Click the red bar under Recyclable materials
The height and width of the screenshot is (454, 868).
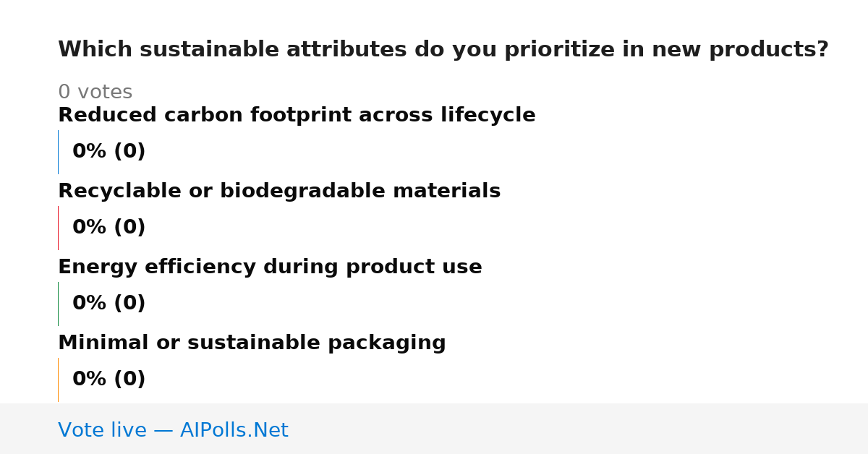58,228
